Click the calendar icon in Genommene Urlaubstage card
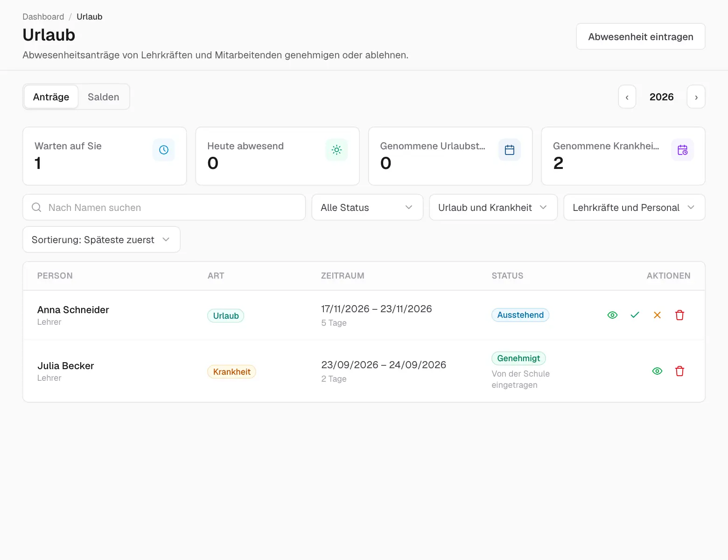The image size is (728, 560). pos(510,150)
